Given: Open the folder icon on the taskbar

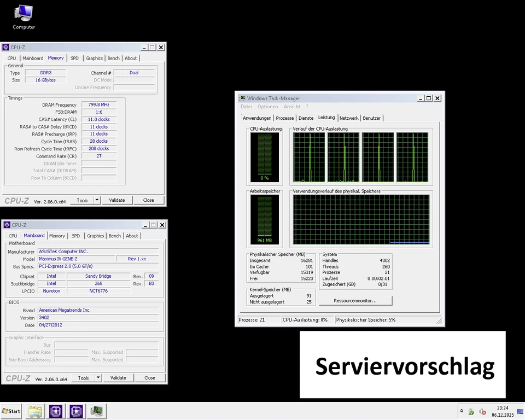Looking at the screenshot, I should [x=34, y=411].
